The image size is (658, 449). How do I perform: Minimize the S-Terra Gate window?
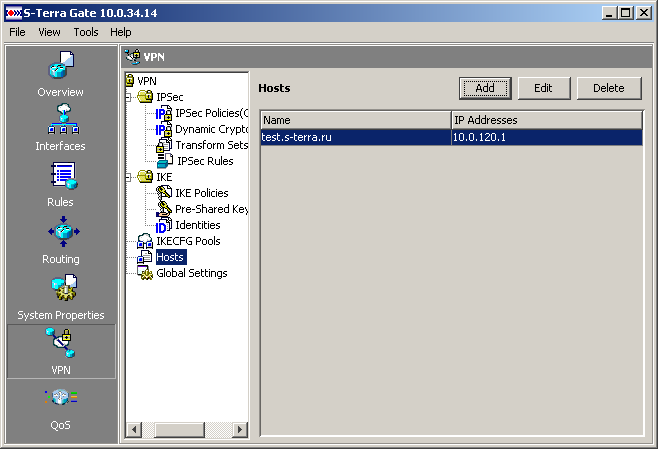point(609,13)
